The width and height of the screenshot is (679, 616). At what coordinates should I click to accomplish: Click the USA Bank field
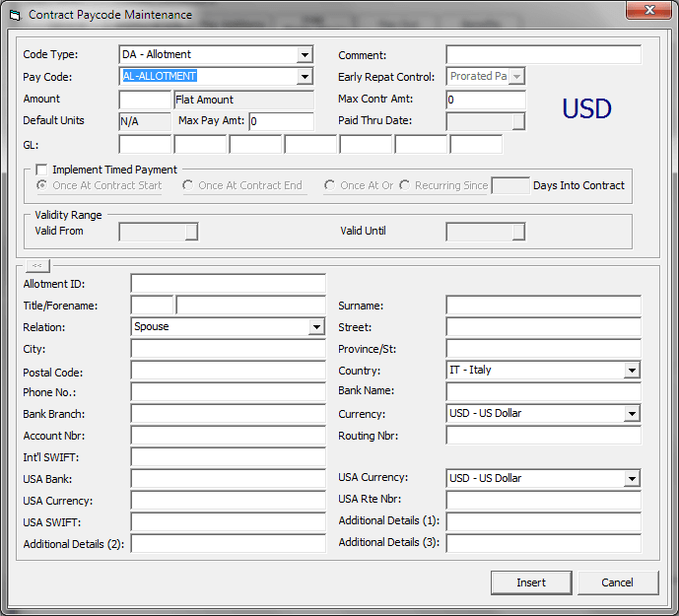[229, 479]
